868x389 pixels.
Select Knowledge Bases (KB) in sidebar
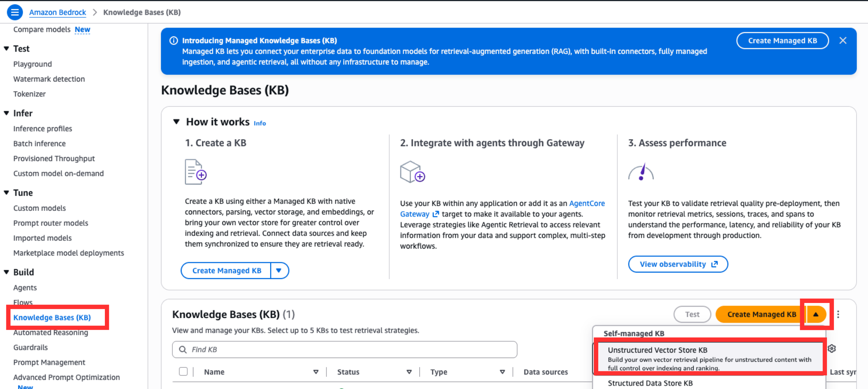coord(52,318)
